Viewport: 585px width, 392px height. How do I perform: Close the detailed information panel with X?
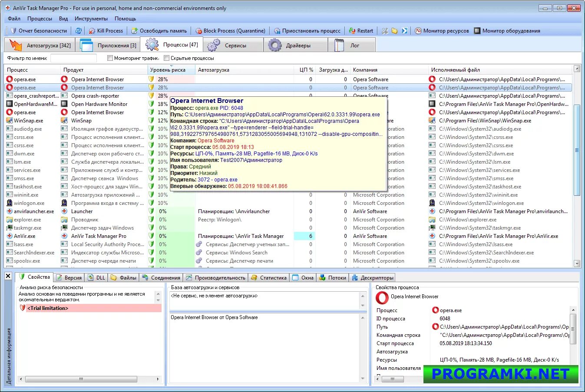pyautogui.click(x=8, y=276)
